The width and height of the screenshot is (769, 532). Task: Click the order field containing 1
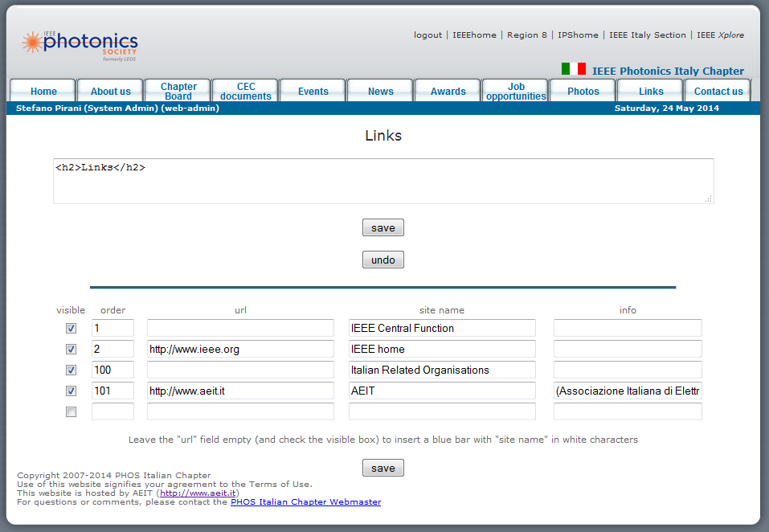[112, 328]
